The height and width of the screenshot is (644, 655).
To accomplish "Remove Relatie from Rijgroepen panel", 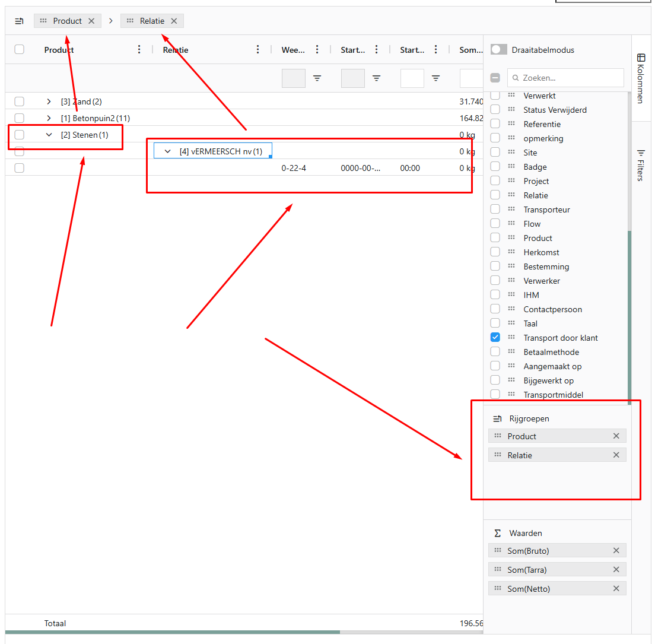I will click(x=616, y=455).
